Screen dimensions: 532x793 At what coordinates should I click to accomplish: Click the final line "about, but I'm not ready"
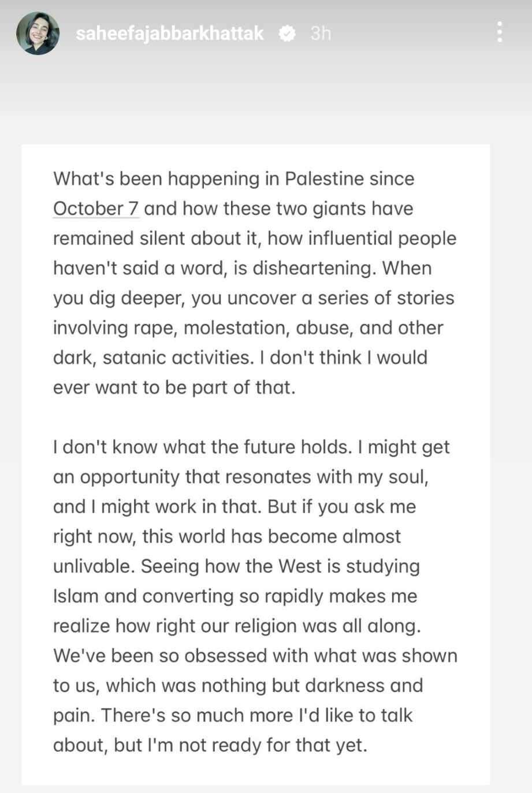click(210, 745)
